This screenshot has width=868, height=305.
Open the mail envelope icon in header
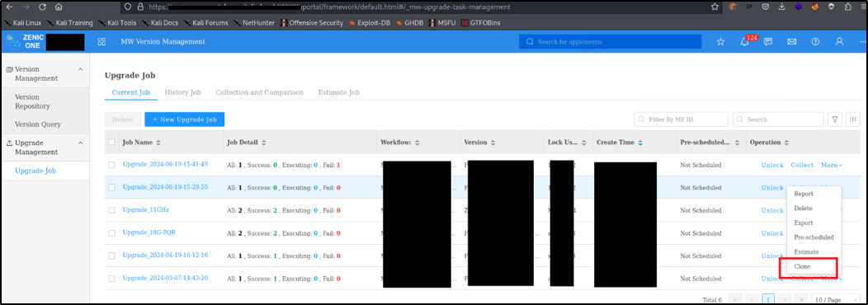(x=791, y=41)
